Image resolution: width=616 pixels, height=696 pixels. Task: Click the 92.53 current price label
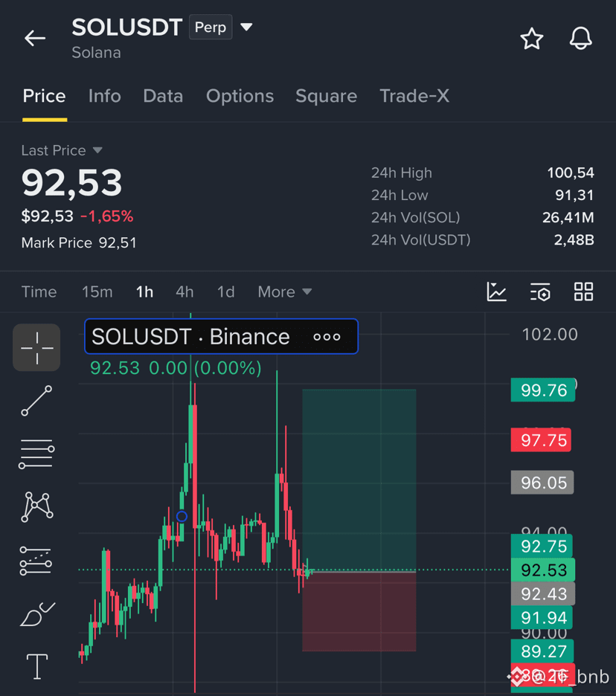[543, 570]
